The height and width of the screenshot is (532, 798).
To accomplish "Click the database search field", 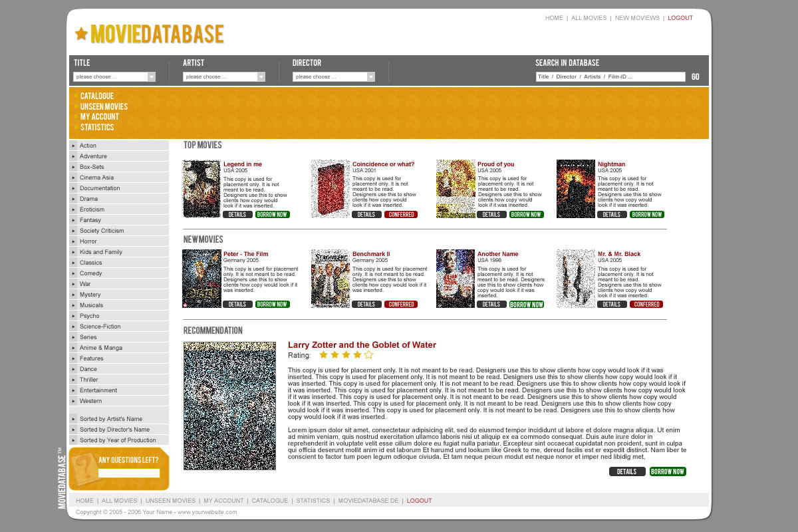I will (x=610, y=76).
